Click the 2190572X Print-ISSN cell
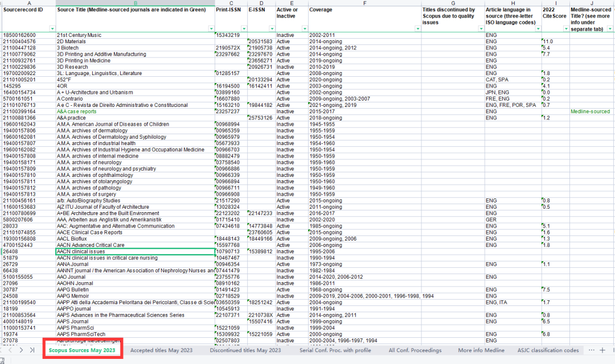Viewport: 615px width, 364px height. click(231, 48)
